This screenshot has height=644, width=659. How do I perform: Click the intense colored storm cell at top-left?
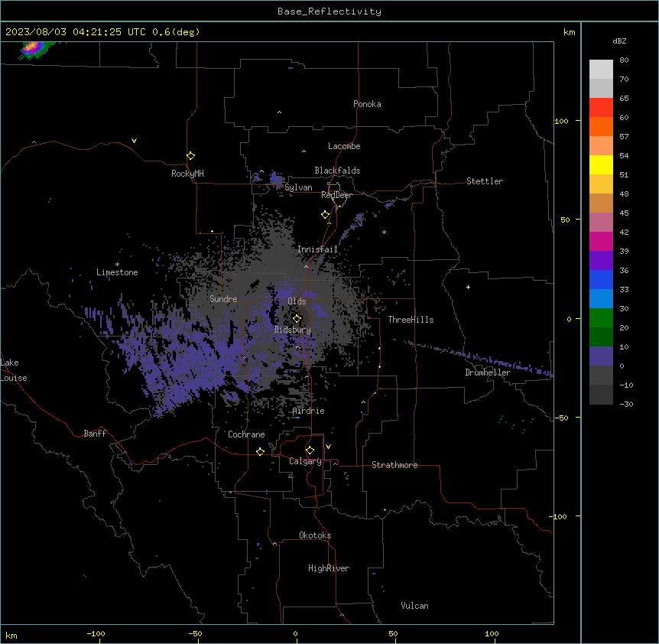coord(35,49)
